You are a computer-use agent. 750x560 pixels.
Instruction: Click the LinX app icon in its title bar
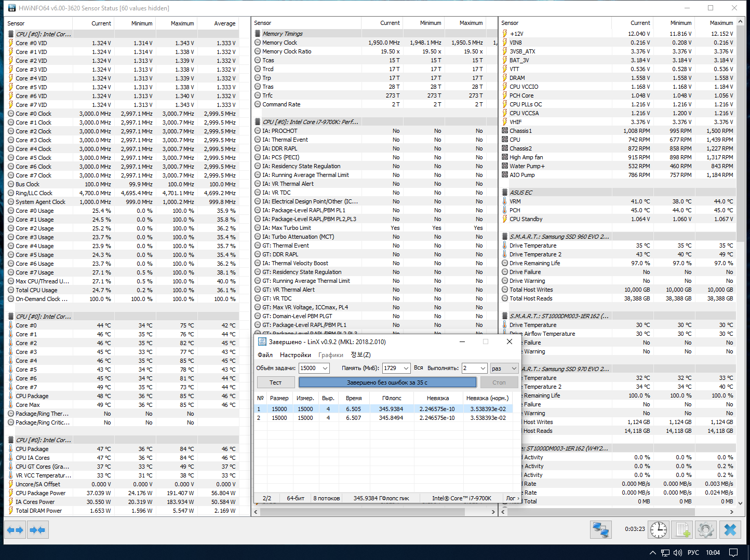[262, 342]
